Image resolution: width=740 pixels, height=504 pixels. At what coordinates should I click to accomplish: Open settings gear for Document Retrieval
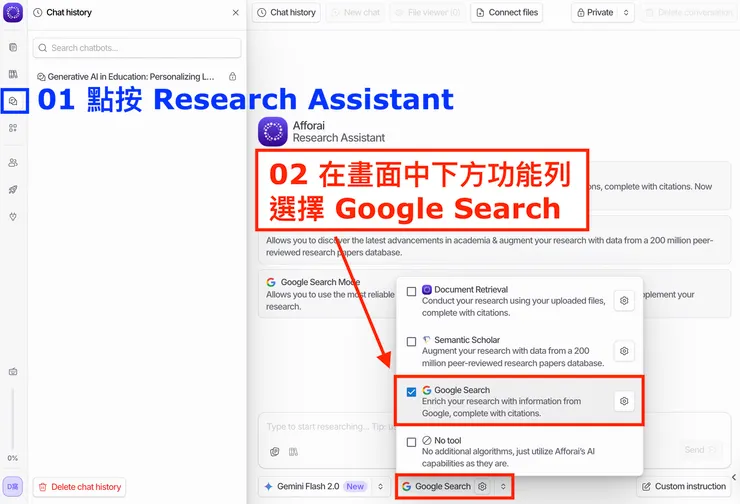click(x=624, y=301)
